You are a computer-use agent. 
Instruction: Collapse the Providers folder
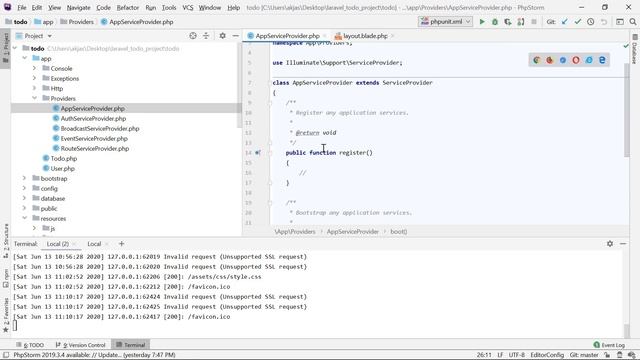pos(35,98)
